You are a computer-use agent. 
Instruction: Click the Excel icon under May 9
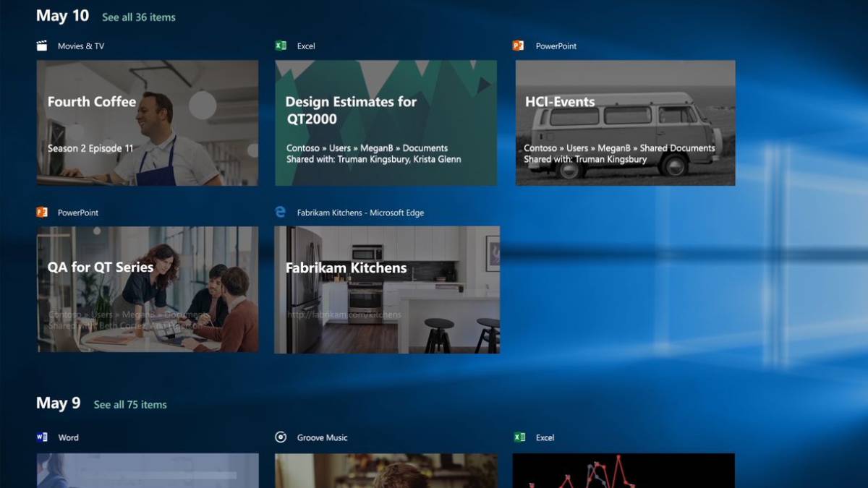pos(519,437)
